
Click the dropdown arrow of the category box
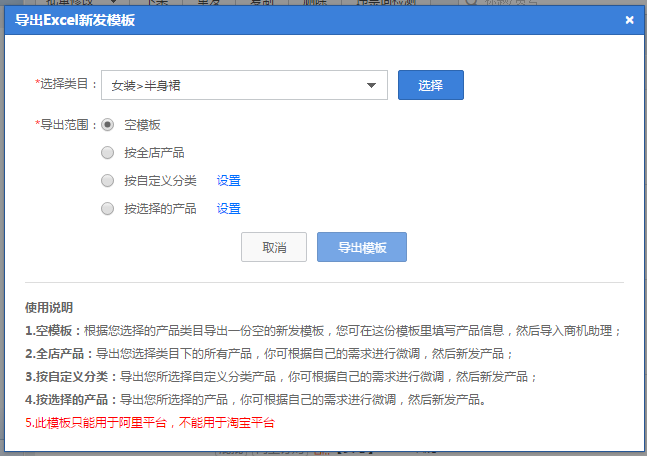click(x=373, y=86)
